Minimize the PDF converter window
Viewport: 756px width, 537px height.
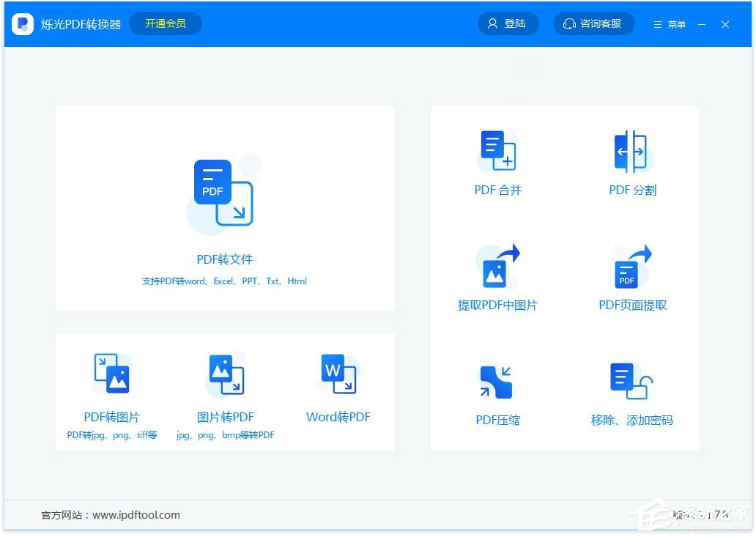click(702, 24)
